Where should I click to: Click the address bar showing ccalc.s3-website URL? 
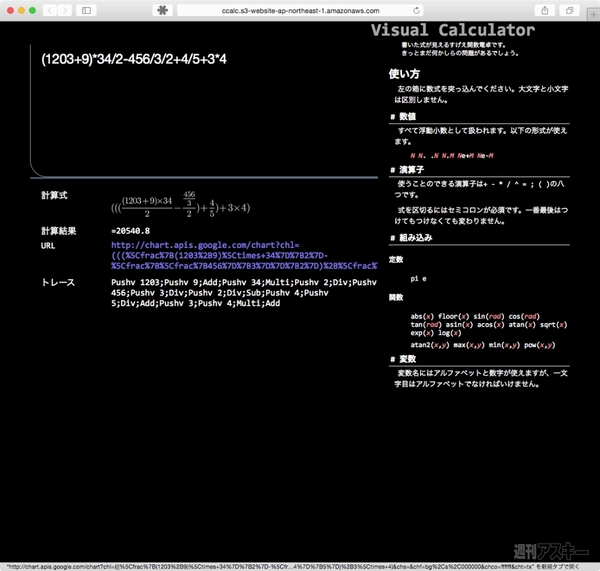(x=300, y=10)
